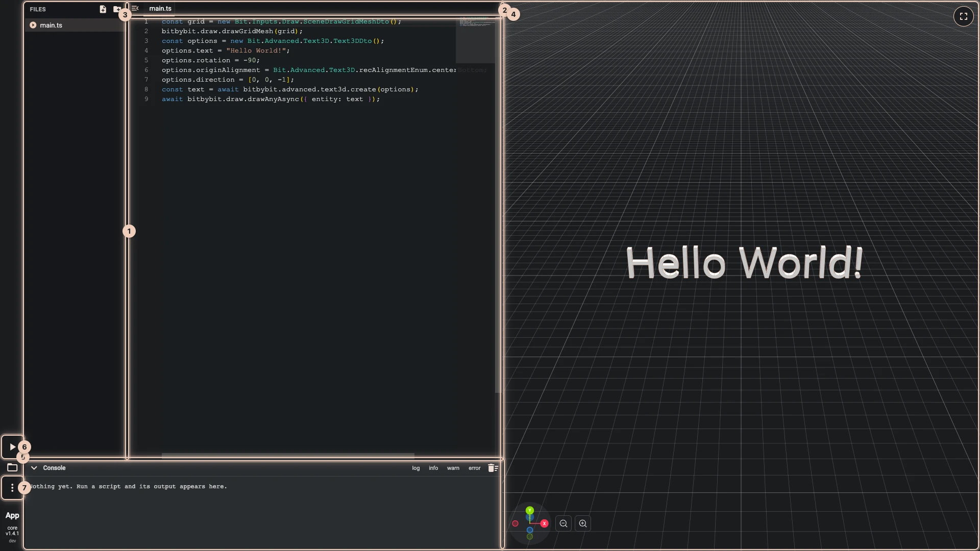Click line number 9 in the gutter
The height and width of the screenshot is (551, 980).
point(146,99)
